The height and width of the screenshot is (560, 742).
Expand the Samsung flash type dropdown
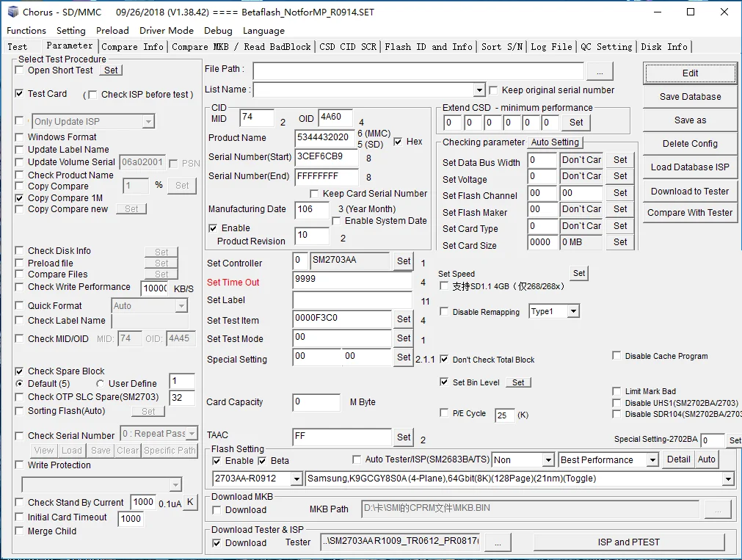point(728,479)
